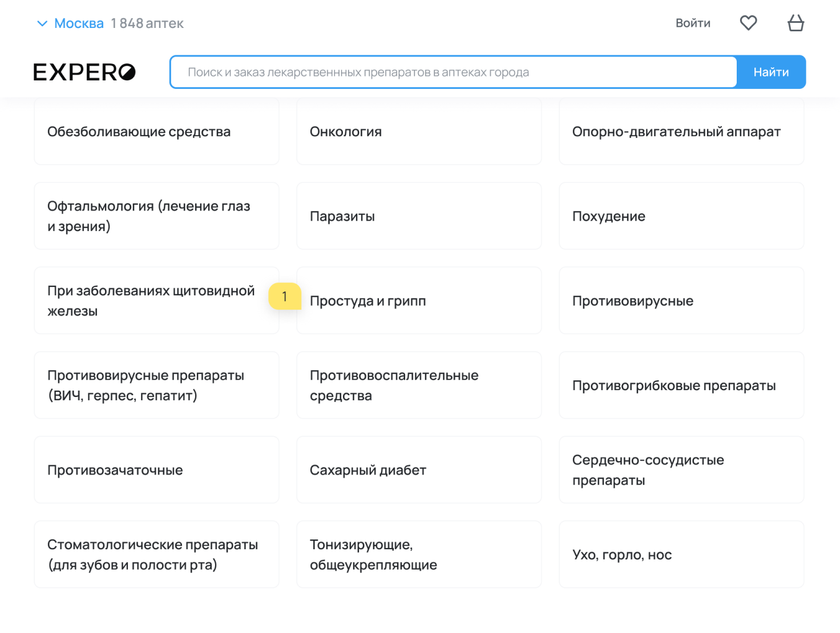This screenshot has width=840, height=633.
Task: Select the Паразиты category
Action: point(419,216)
